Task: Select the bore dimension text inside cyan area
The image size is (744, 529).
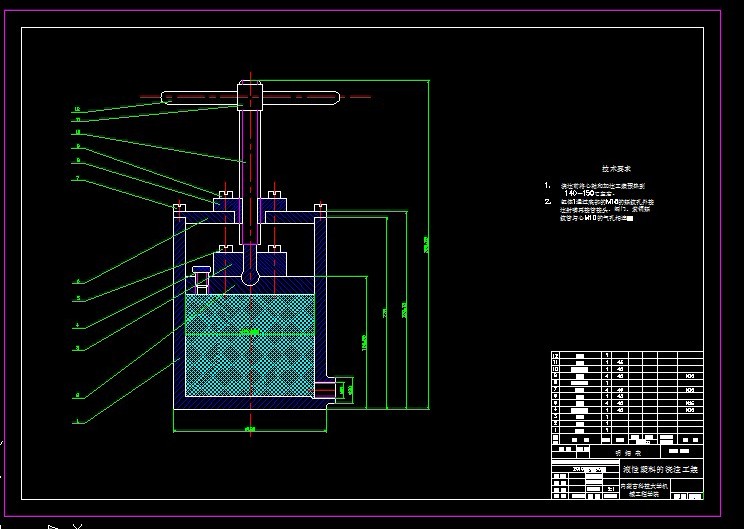Action: click(x=250, y=332)
